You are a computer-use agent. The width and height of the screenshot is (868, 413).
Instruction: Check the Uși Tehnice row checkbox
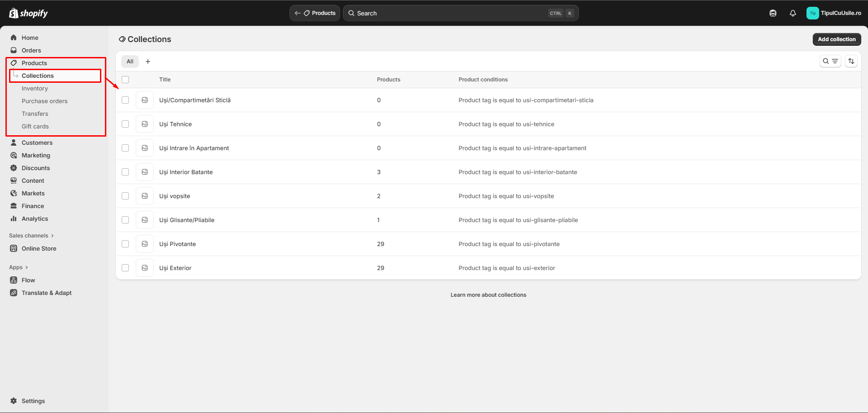tap(125, 124)
